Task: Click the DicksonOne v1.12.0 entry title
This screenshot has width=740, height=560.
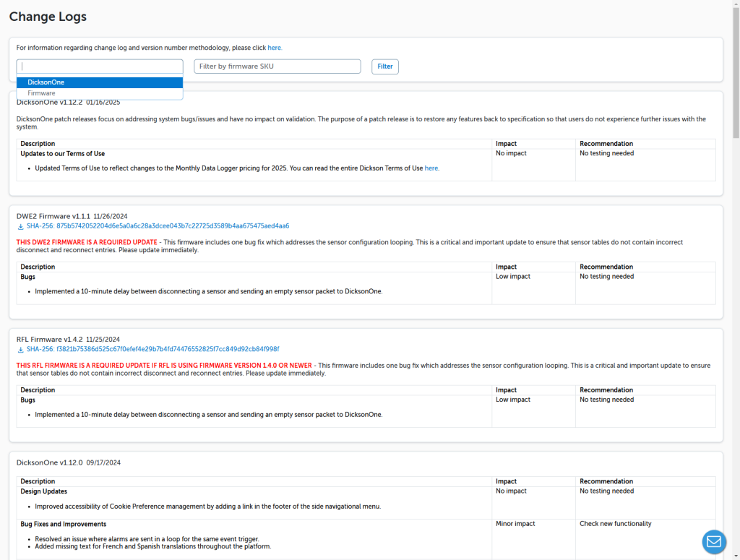Action: pyautogui.click(x=49, y=462)
